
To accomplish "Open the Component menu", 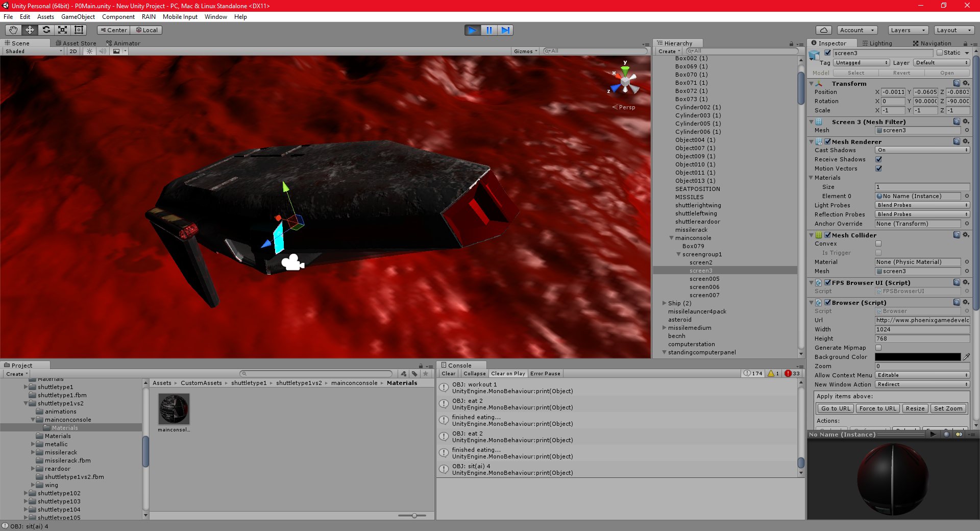I will click(x=118, y=17).
